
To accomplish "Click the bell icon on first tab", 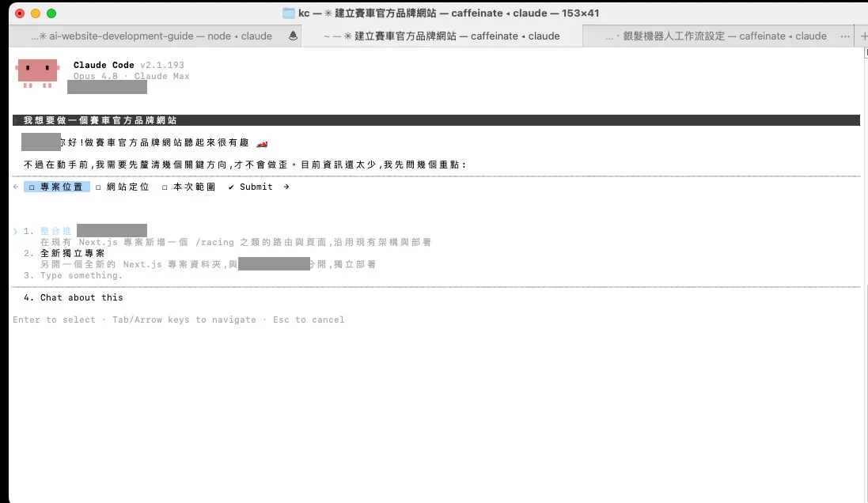I will (293, 36).
